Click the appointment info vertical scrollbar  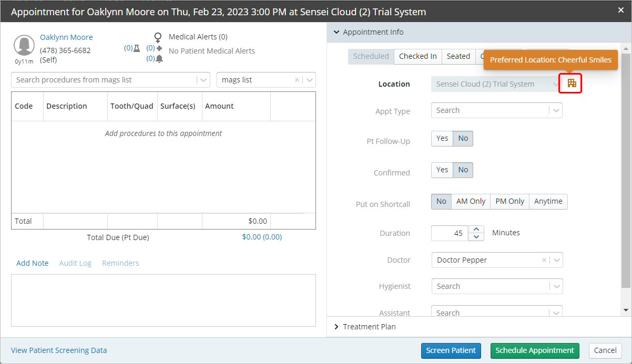pos(625,168)
